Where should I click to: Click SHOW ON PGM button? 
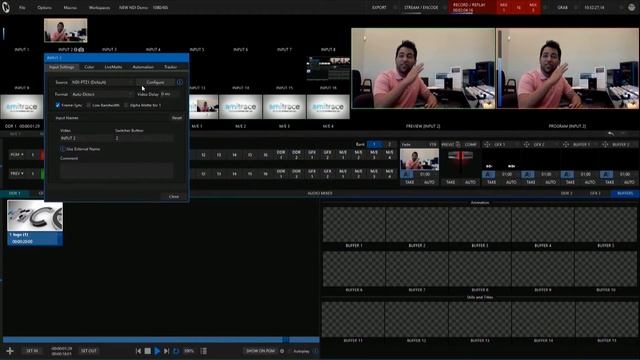[x=260, y=351]
